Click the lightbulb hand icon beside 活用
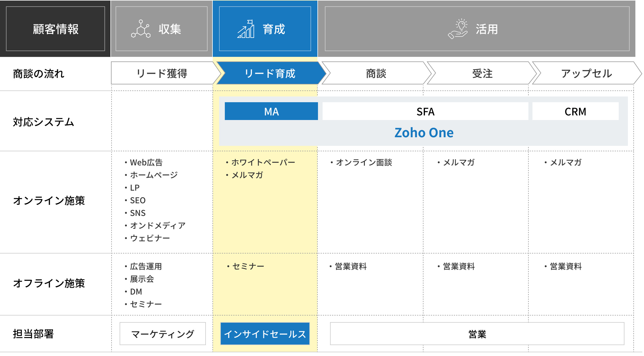Viewport: 644px width, 356px height. (458, 29)
